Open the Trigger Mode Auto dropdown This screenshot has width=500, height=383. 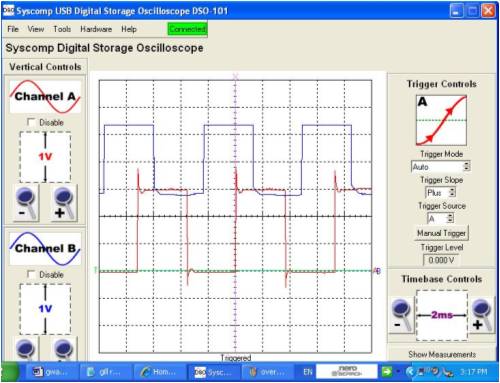(441, 166)
